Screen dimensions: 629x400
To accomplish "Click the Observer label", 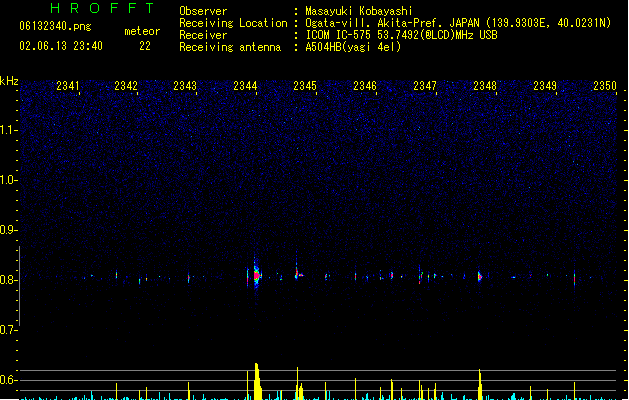I will pos(203,11).
